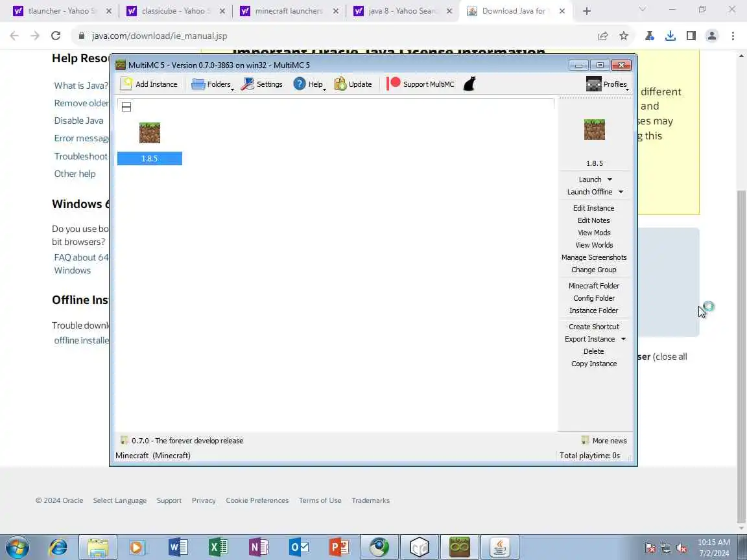Click the Update toolbar button
The width and height of the screenshot is (747, 560).
pos(353,84)
